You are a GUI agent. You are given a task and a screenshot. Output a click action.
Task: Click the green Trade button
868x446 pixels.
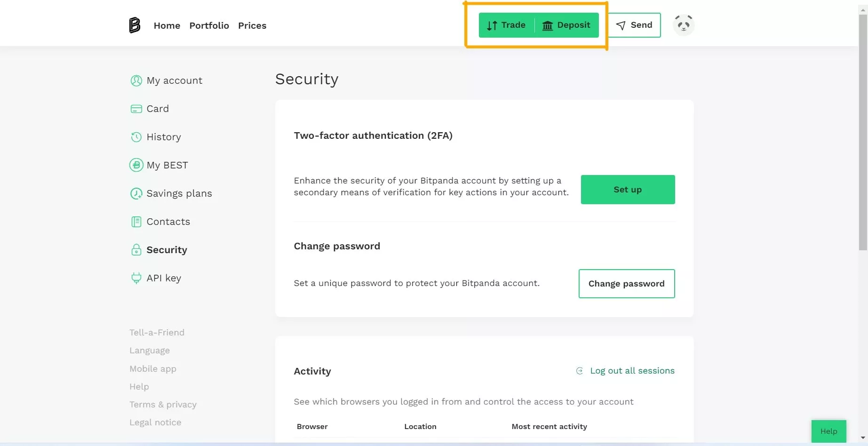[506, 25]
